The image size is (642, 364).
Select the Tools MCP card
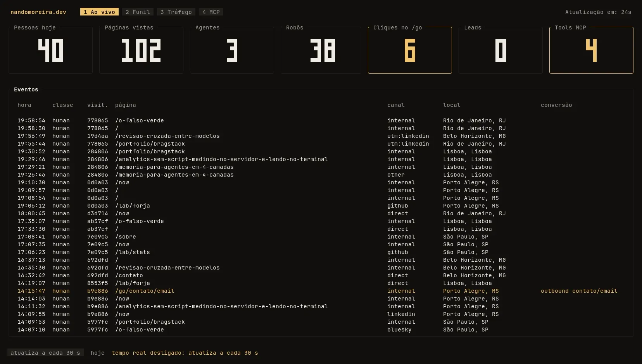591,50
